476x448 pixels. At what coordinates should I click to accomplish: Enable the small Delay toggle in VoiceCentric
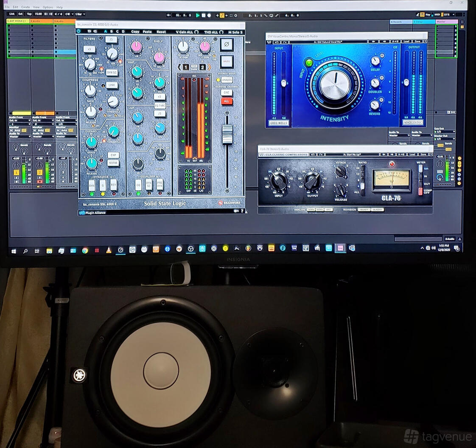click(382, 56)
